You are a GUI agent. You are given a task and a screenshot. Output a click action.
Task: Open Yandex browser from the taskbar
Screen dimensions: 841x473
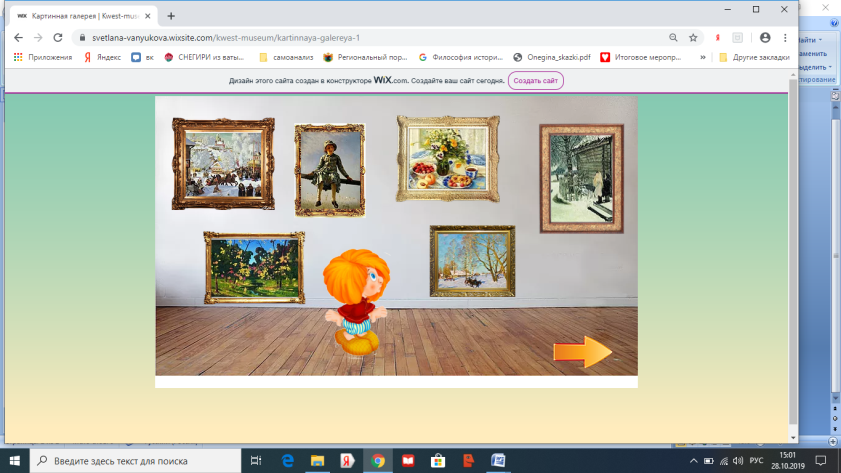[348, 461]
